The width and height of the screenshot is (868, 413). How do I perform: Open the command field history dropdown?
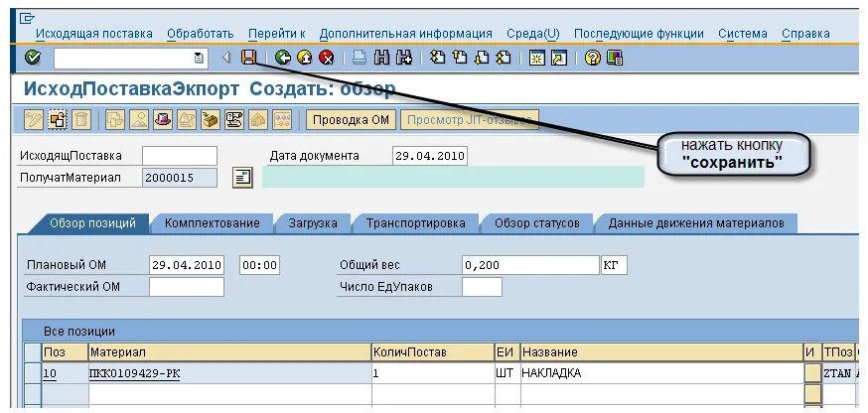tap(199, 59)
